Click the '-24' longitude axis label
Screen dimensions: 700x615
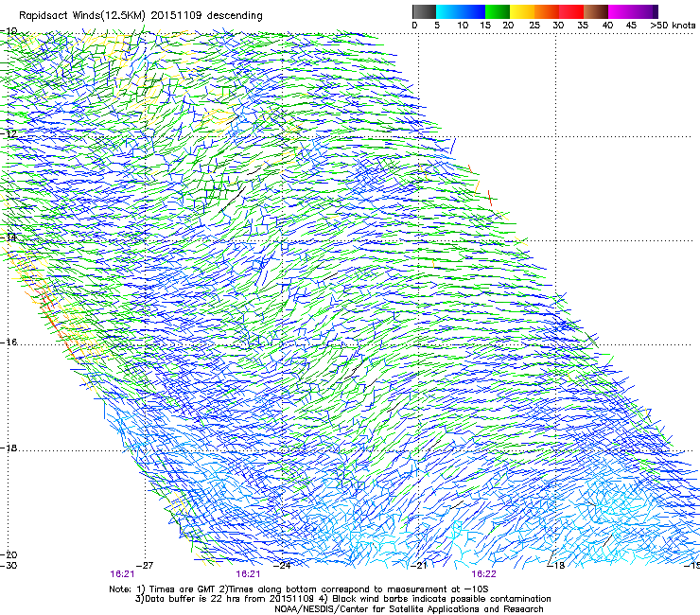[x=282, y=566]
